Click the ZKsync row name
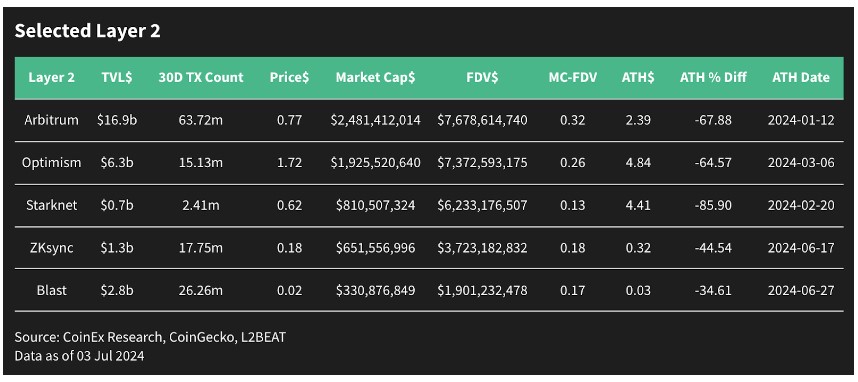Image resolution: width=858 pixels, height=382 pixels. [x=51, y=248]
